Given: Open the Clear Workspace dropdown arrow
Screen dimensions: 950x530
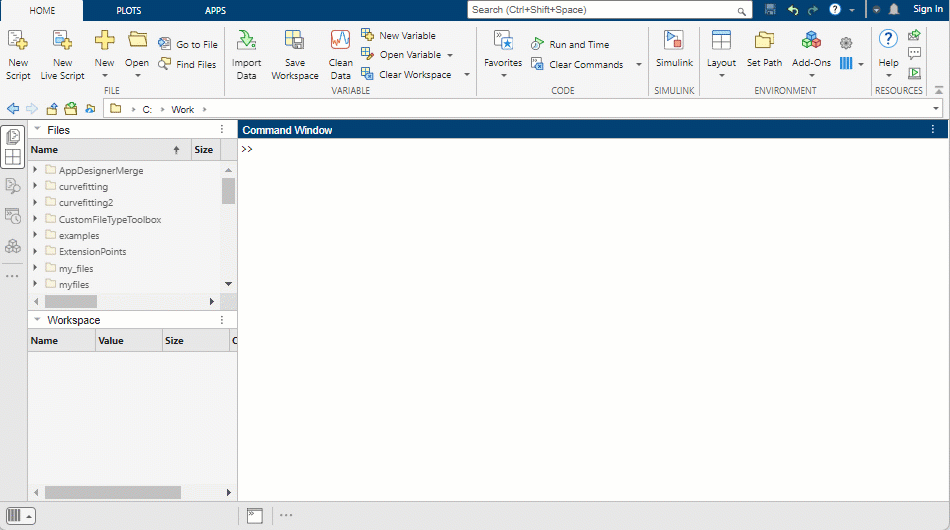Looking at the screenshot, I should pos(467,75).
